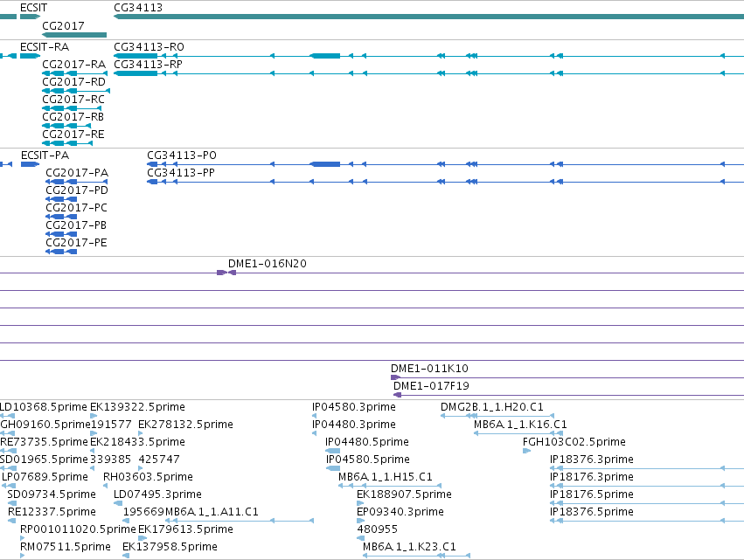744x560 pixels.
Task: Select transcript CG2017-RD
Action: coord(73,81)
